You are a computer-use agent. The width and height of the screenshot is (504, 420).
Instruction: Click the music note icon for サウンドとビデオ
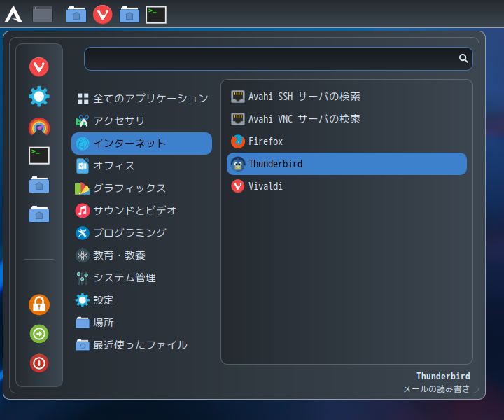click(83, 211)
